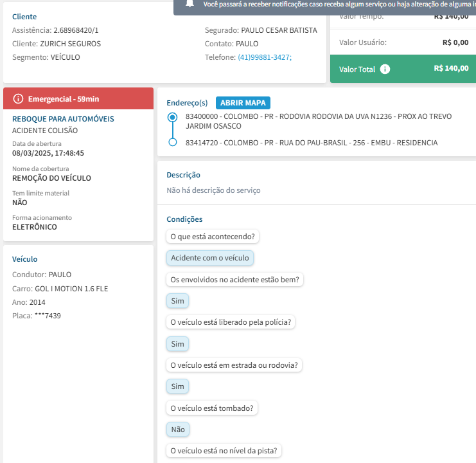Select the filled origin marker for Rodovia da Uva
Image resolution: width=476 pixels, height=463 pixels.
(172, 118)
